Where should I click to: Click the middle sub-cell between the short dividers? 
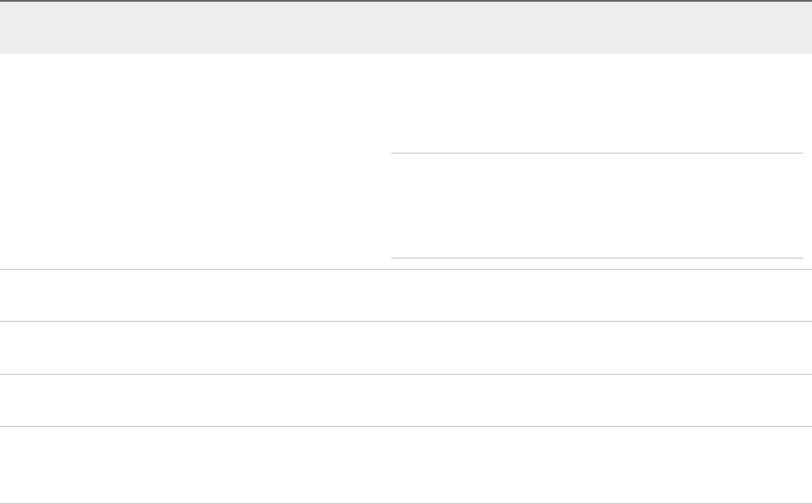tap(597, 205)
